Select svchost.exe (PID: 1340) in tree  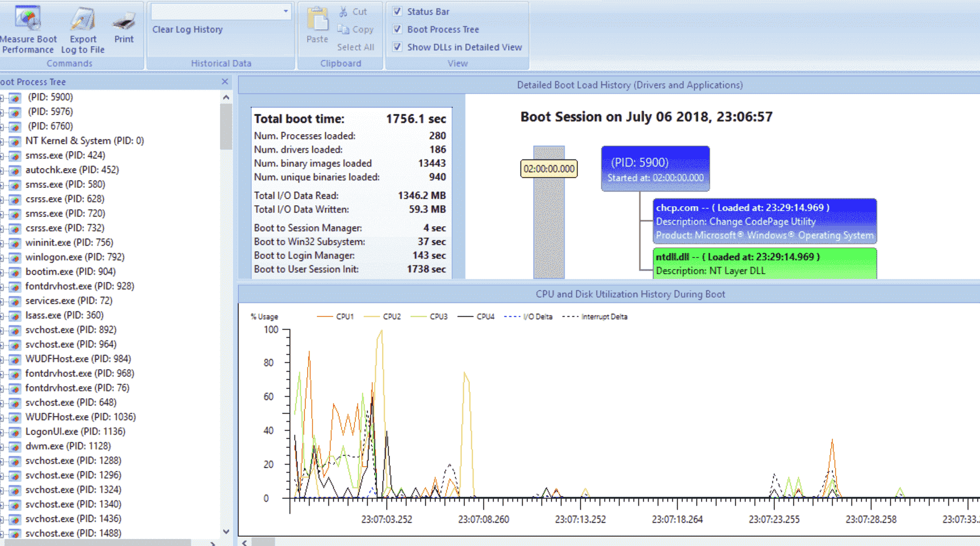click(73, 505)
